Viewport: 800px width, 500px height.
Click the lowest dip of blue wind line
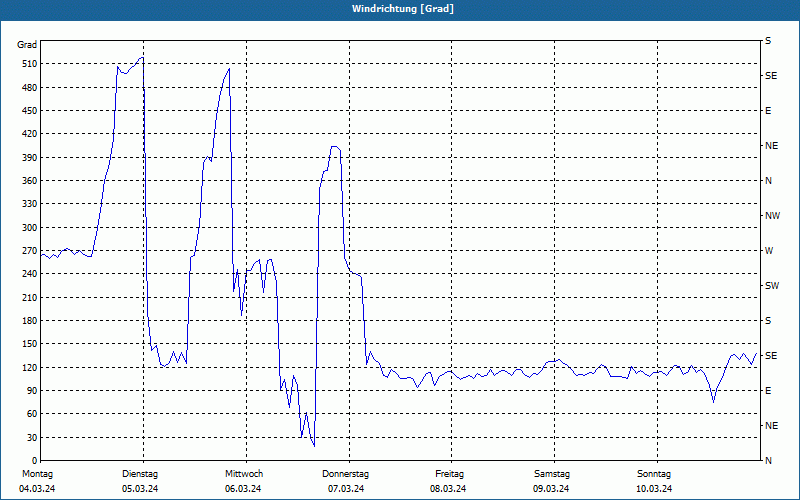point(314,446)
